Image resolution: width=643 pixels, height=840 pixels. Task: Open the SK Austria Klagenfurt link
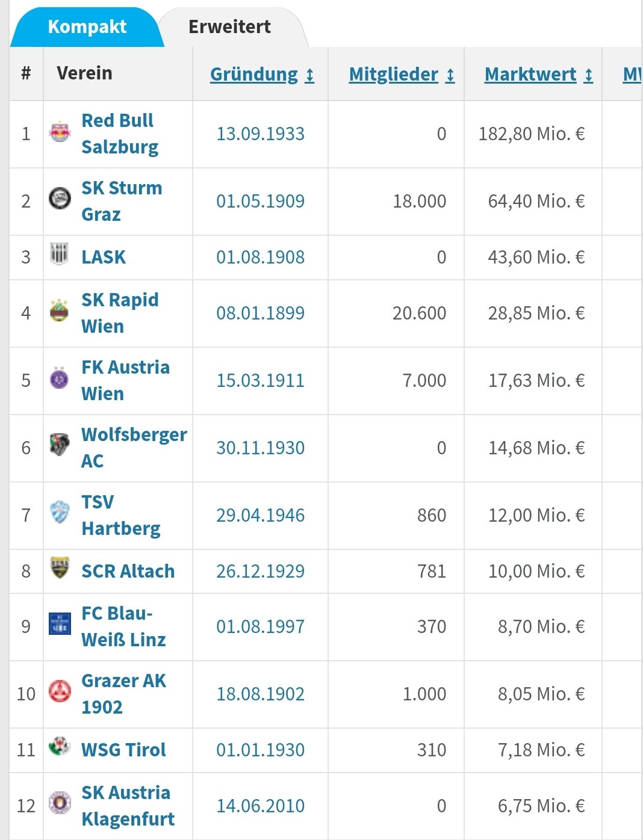[128, 806]
